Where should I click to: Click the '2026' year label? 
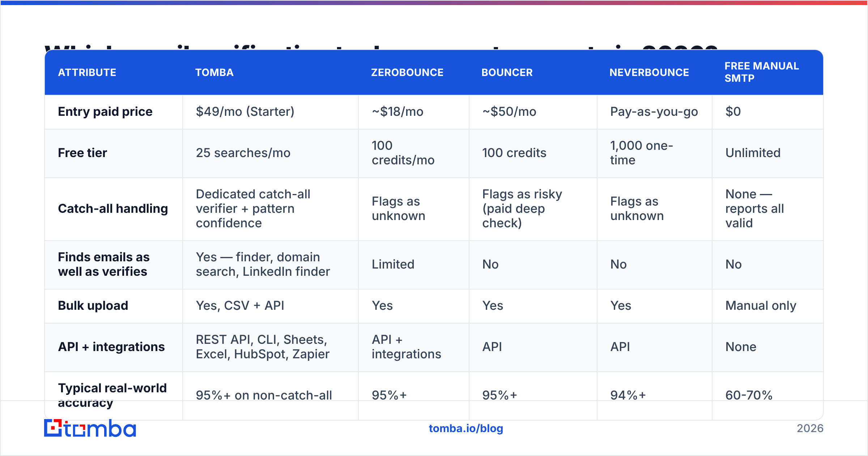(810, 428)
